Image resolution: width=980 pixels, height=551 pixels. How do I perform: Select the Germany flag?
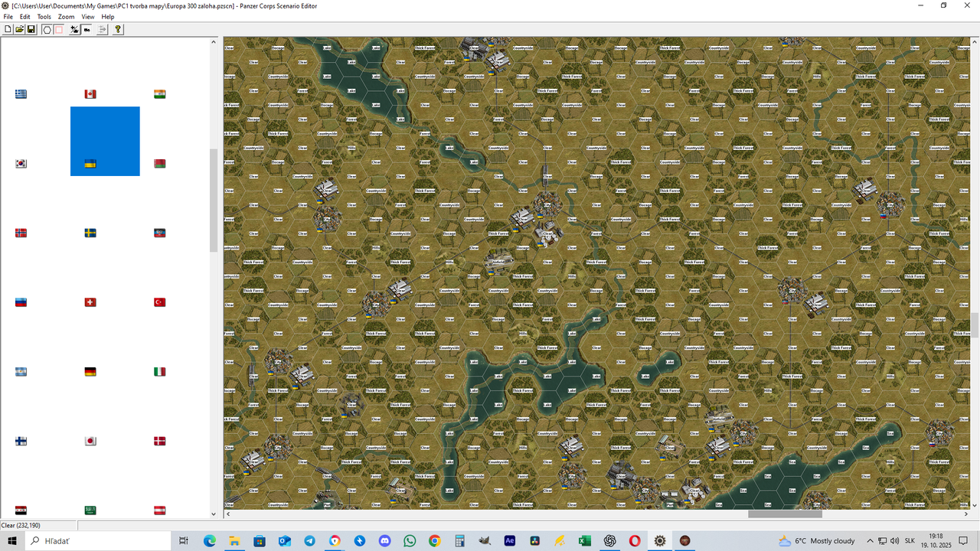point(90,372)
